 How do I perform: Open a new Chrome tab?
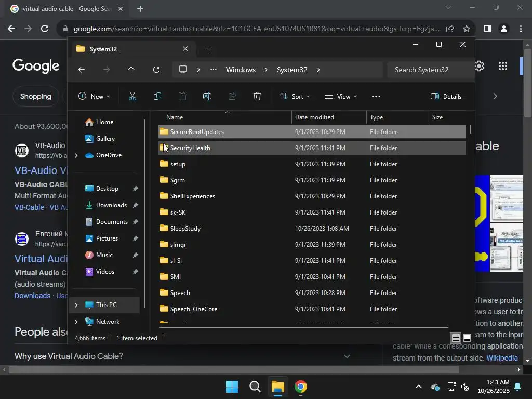(x=140, y=9)
